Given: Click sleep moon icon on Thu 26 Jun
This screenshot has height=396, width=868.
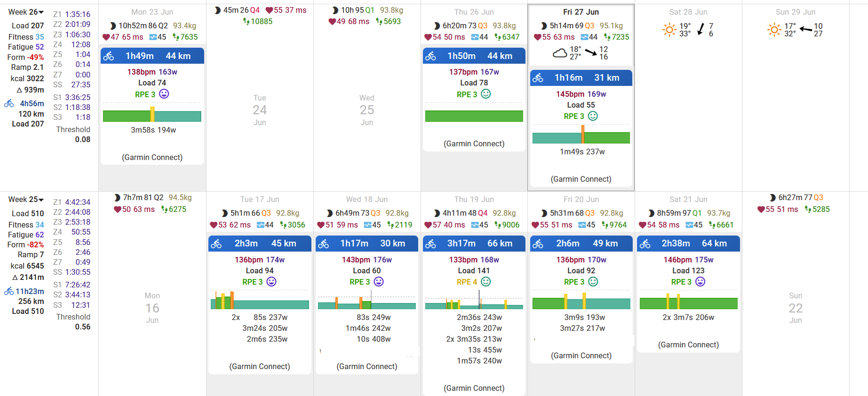Looking at the screenshot, I should coord(437,26).
